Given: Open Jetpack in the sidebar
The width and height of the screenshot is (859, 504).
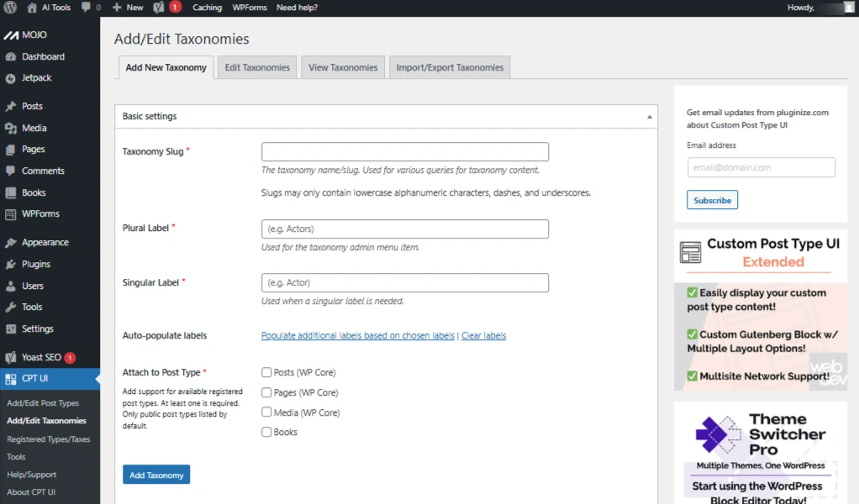Looking at the screenshot, I should click(37, 78).
